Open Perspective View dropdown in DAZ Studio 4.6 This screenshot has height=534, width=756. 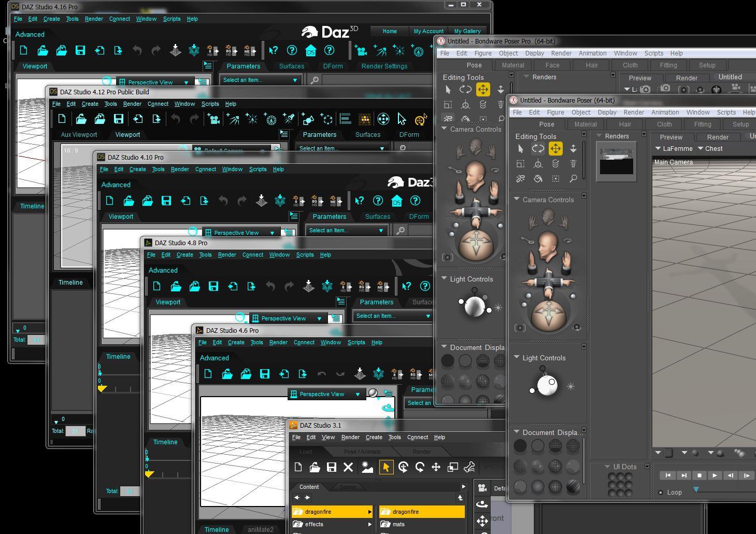(326, 394)
